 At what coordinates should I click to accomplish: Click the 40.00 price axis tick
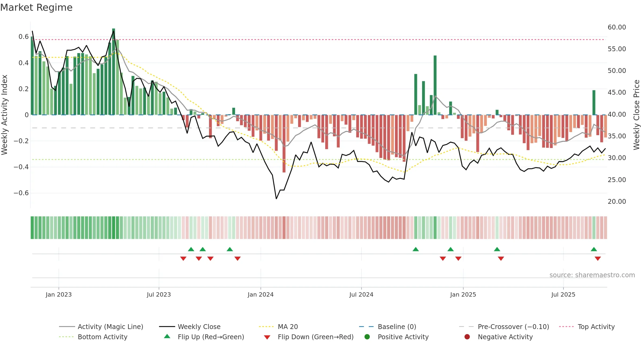pos(617,114)
